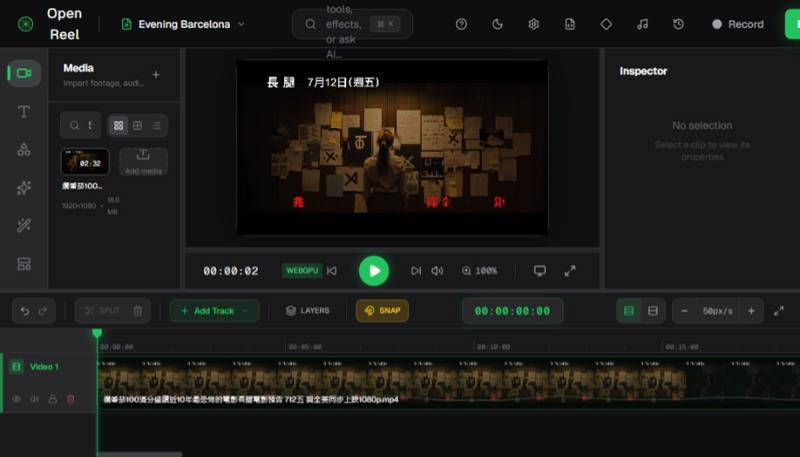This screenshot has width=800, height=457.
Task: Click the Video 1 track film icon
Action: pos(16,367)
